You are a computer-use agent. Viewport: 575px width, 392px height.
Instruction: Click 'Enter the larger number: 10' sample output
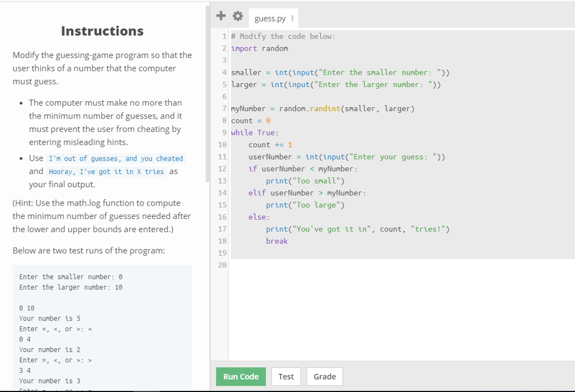point(71,287)
